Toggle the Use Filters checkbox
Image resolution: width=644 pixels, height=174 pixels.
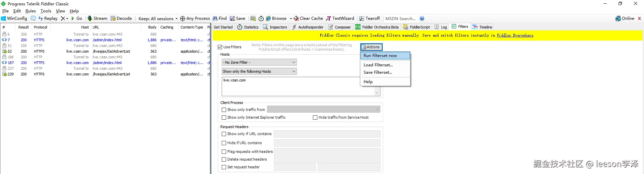point(220,47)
